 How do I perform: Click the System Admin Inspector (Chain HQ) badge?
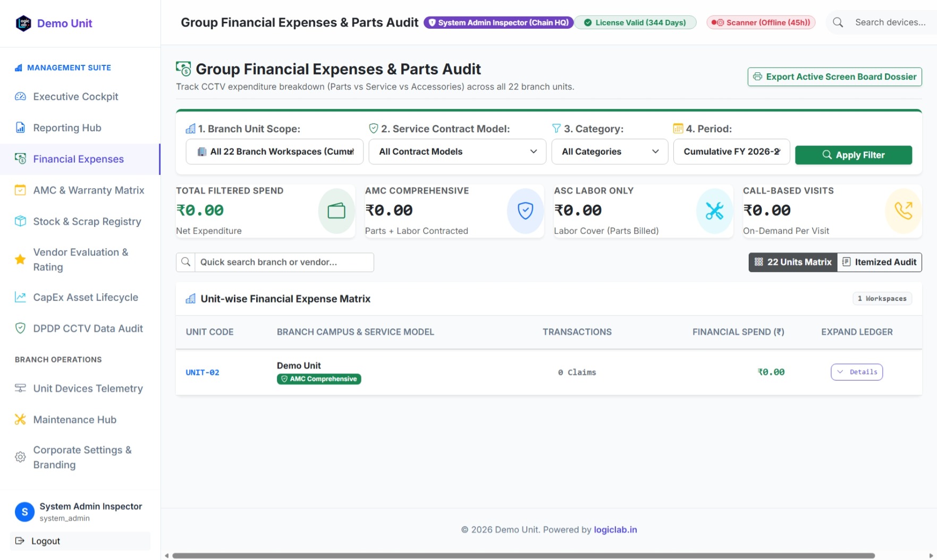click(499, 22)
